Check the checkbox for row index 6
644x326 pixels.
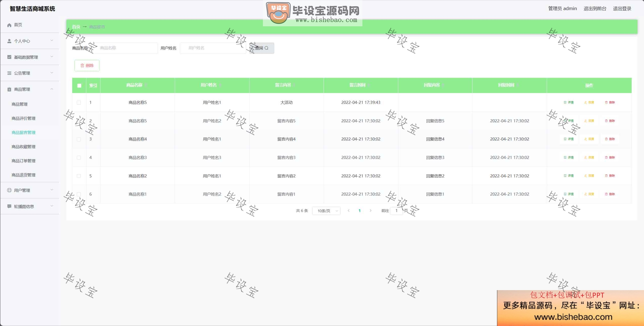79,194
